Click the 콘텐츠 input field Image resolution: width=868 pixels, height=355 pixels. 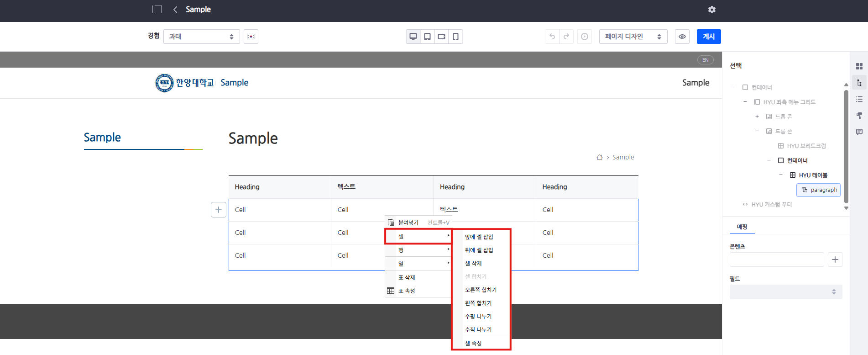coord(776,260)
